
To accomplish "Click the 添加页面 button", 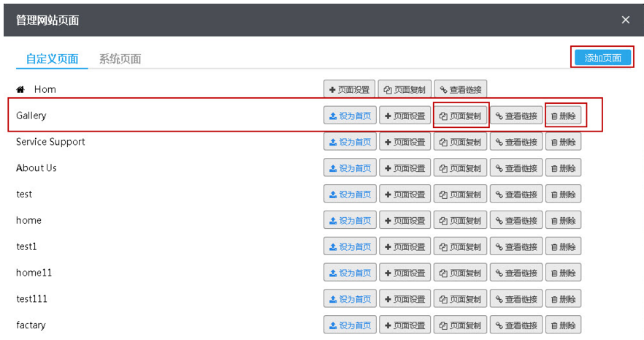I will coord(602,58).
